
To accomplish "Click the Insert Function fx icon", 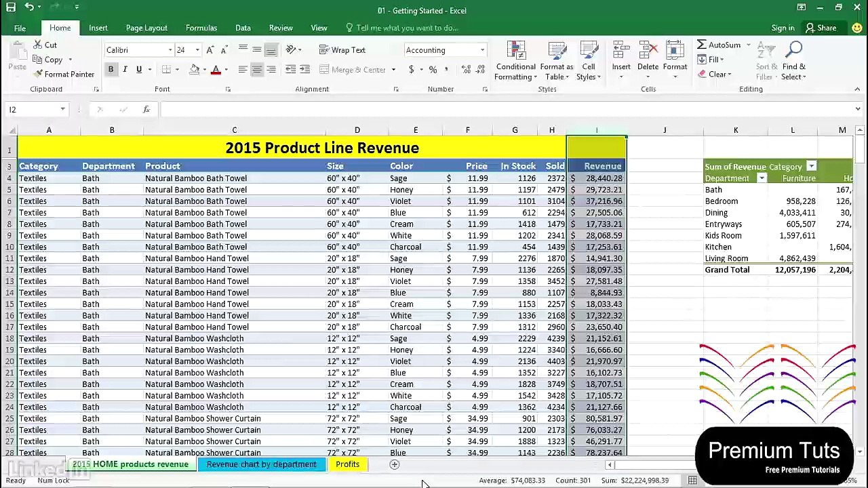I will click(x=146, y=109).
